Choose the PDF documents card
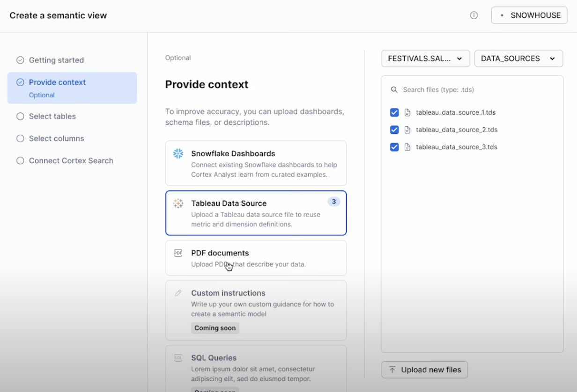 pyautogui.click(x=256, y=258)
